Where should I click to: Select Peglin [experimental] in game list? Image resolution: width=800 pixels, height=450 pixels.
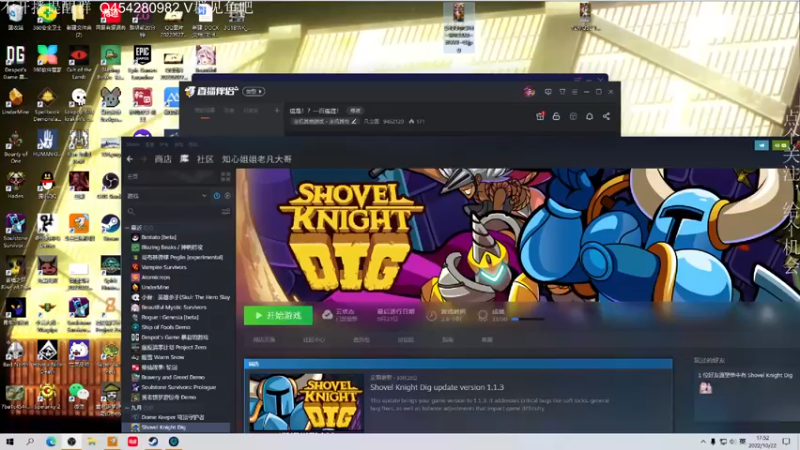tap(182, 257)
